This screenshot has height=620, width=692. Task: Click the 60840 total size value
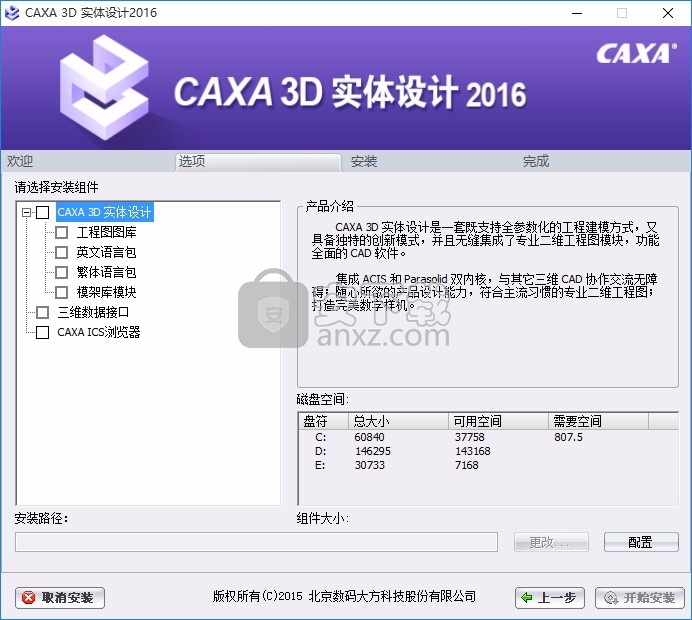(369, 437)
